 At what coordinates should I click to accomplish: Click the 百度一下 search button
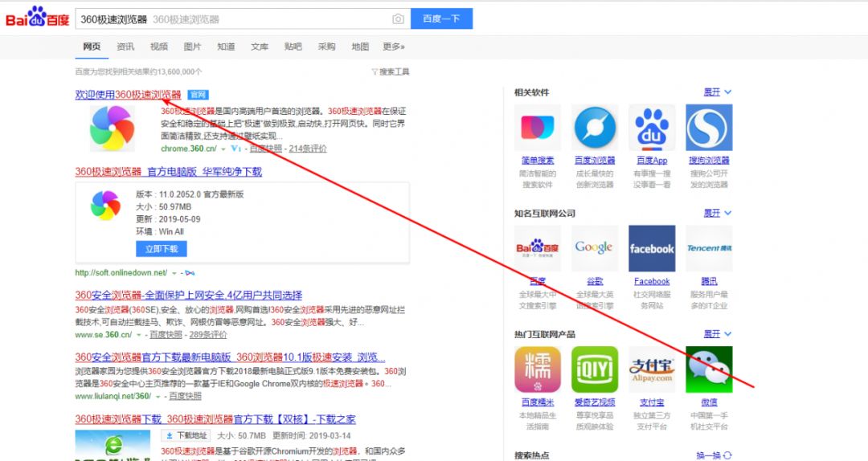(x=442, y=18)
